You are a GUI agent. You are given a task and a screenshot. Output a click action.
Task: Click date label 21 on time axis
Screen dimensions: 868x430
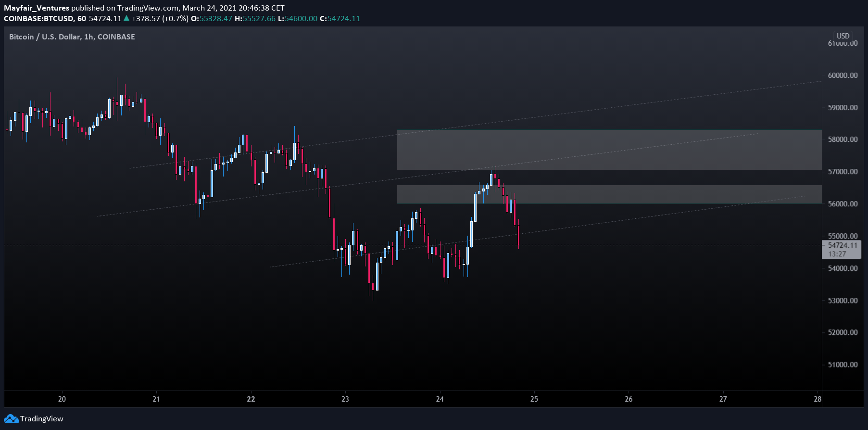click(x=156, y=399)
